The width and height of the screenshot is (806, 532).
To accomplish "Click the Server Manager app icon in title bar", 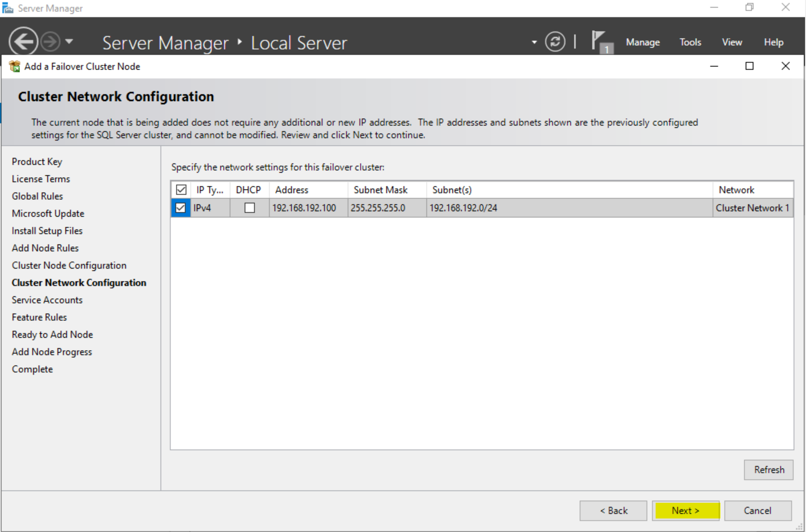I will 8,8.
